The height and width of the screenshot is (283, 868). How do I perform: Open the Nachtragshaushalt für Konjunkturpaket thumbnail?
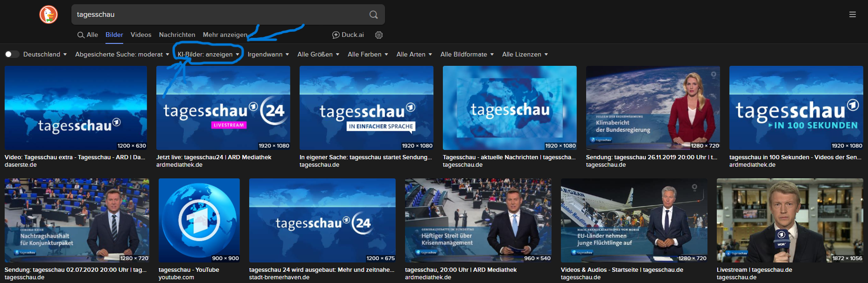tap(77, 220)
